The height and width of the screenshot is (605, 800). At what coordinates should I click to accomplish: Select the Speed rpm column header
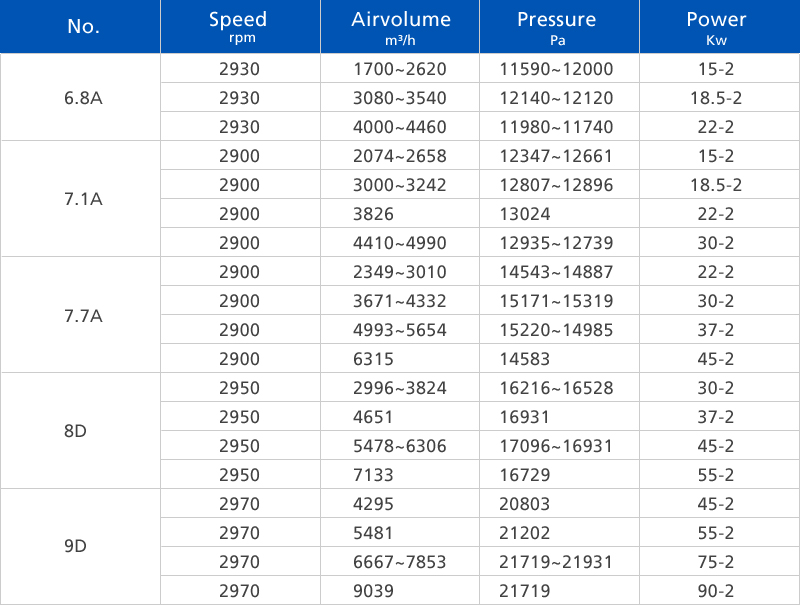coord(238,27)
